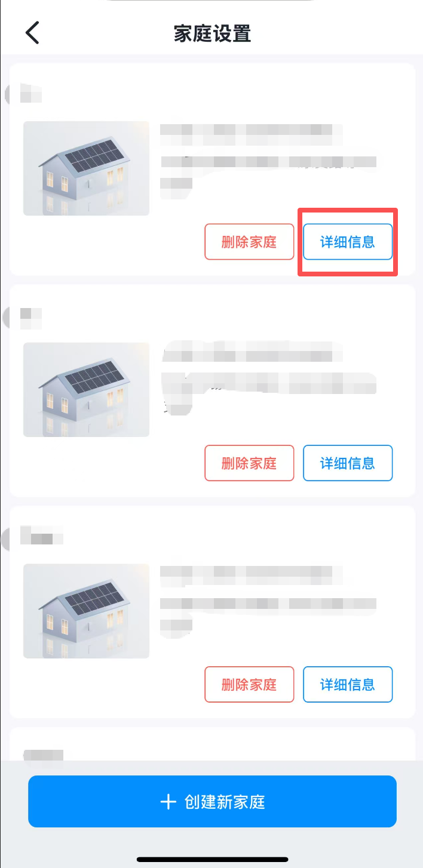
Task: Click 删除家庭 for the third family
Action: 249,684
